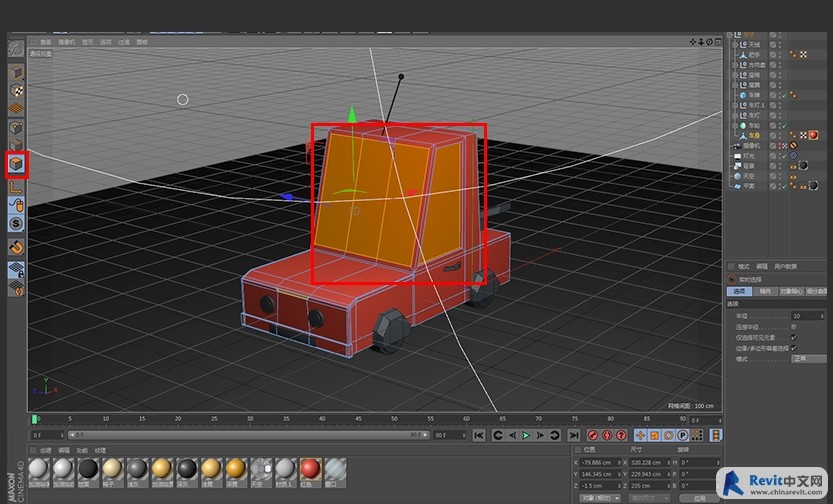The image size is (833, 504).
Task: Open attributes 用户数据 menu
Action: coord(785,267)
